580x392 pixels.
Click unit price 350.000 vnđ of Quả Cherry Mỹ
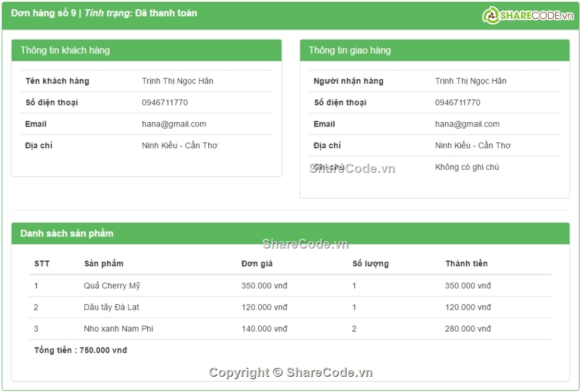click(264, 286)
